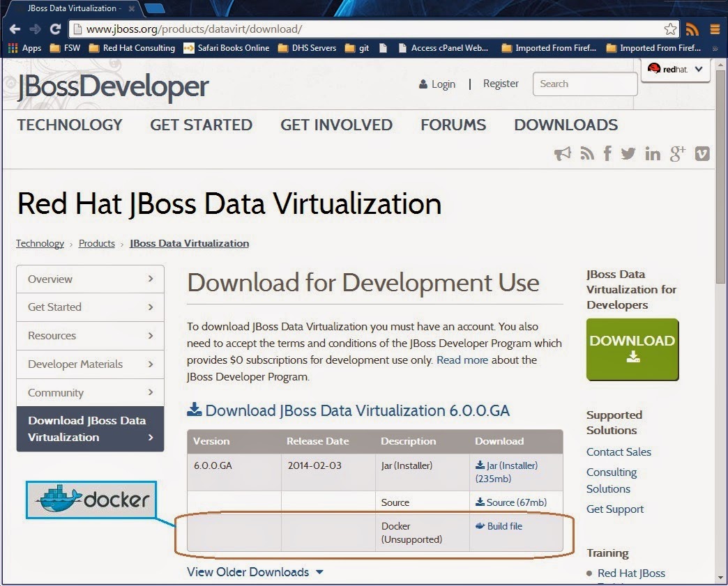The height and width of the screenshot is (586, 728).
Task: Open the GET INVOLVED menu
Action: pos(336,124)
